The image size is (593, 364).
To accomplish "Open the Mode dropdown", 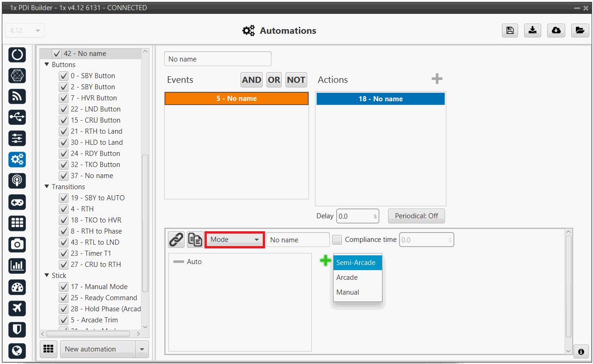I will coord(235,240).
